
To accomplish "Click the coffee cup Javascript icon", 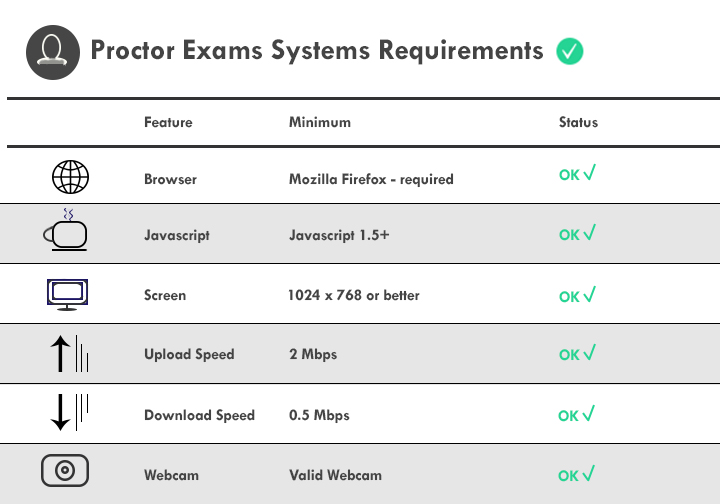I will (x=66, y=230).
